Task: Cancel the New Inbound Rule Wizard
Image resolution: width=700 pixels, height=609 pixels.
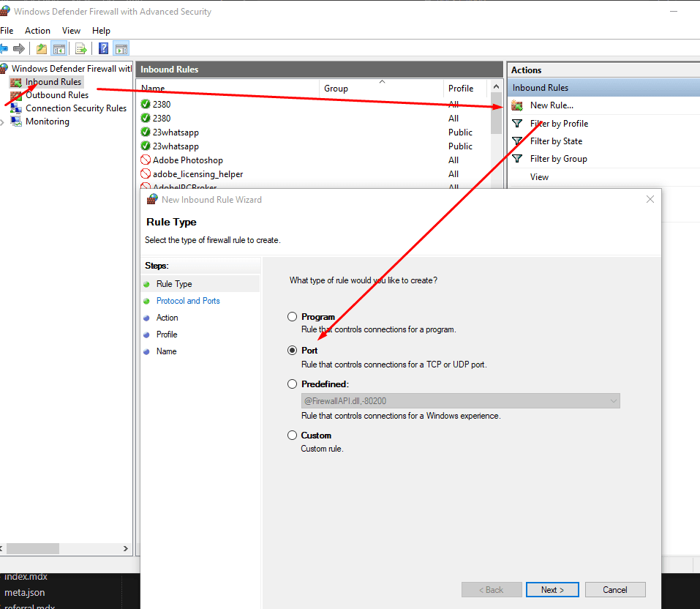Action: coord(614,589)
